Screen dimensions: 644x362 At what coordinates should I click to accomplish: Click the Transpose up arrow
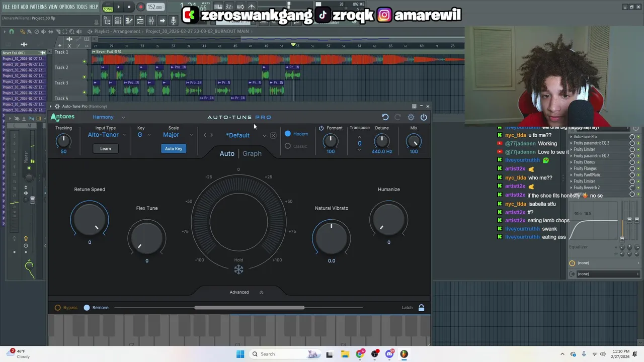359,137
